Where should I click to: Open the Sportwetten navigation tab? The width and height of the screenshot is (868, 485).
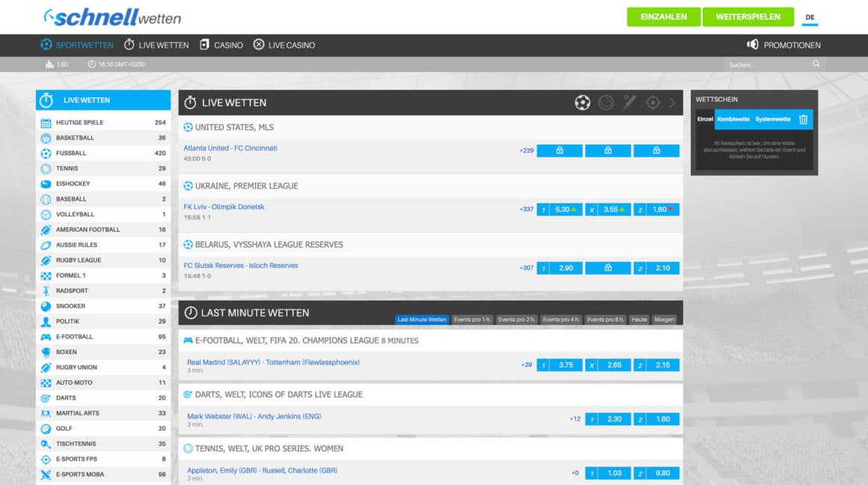click(x=77, y=45)
